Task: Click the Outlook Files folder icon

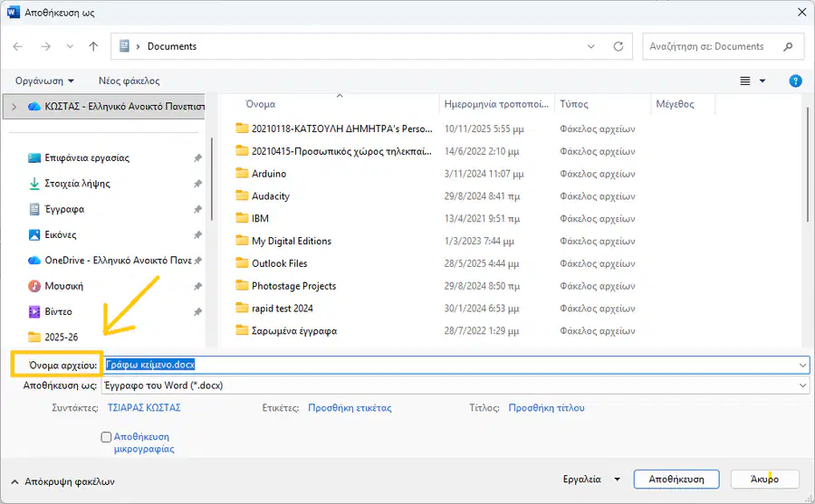Action: coord(242,263)
